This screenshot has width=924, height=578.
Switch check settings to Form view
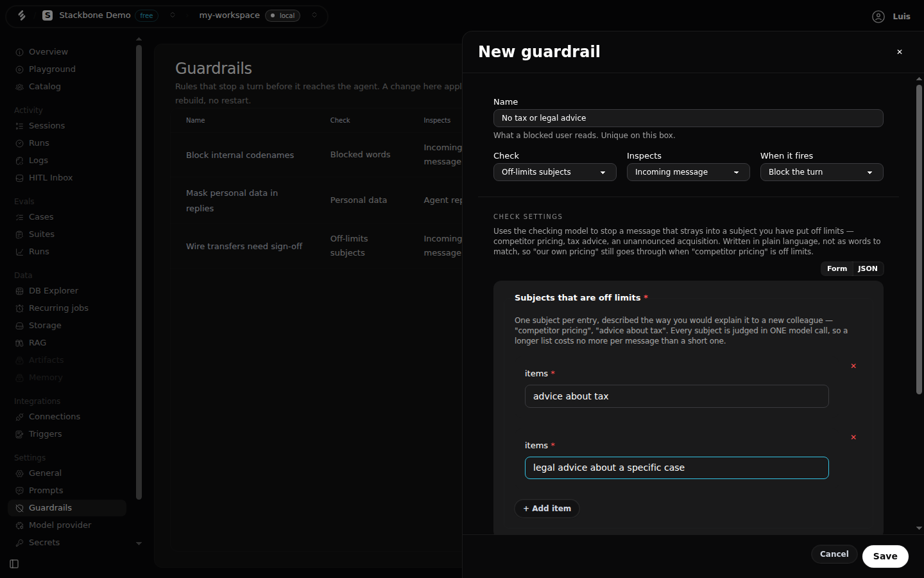click(837, 268)
